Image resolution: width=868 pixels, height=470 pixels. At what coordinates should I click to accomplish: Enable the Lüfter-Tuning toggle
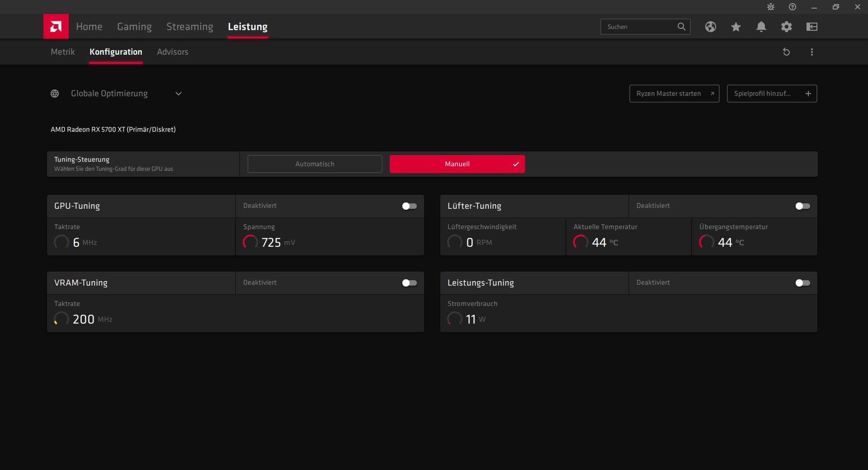(x=803, y=206)
